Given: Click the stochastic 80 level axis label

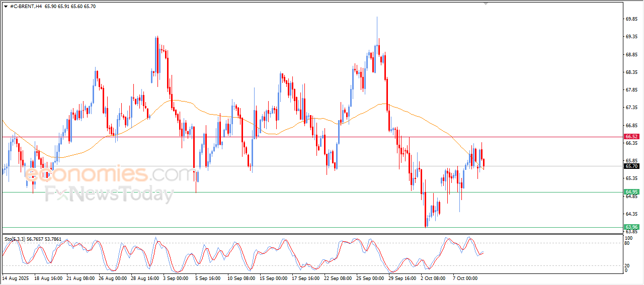Looking at the screenshot, I should tap(627, 243).
